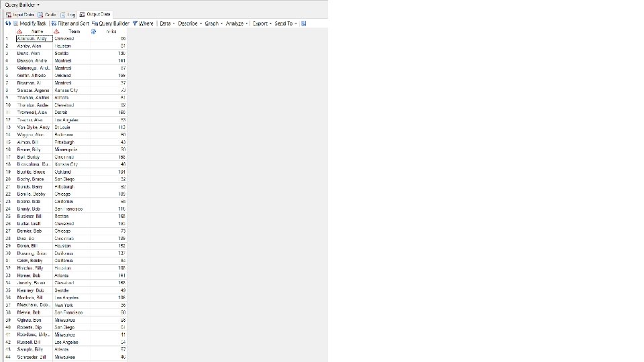
Task: Launch Query Builder from the toolbar
Action: [x=111, y=23]
